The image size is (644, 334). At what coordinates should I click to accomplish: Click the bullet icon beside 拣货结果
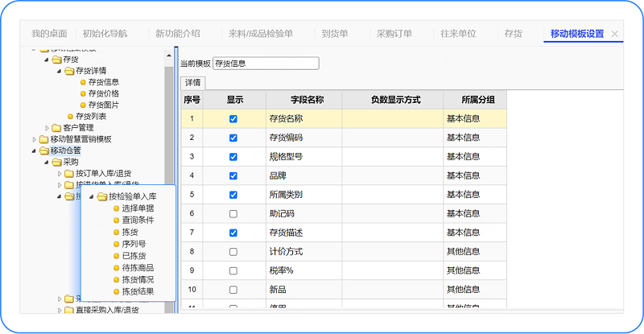pyautogui.click(x=116, y=292)
